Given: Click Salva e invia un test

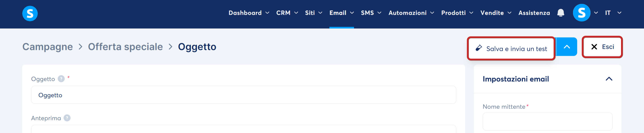Looking at the screenshot, I should coord(511,49).
